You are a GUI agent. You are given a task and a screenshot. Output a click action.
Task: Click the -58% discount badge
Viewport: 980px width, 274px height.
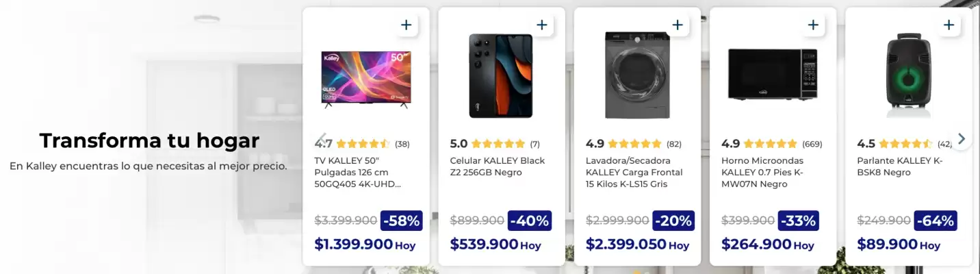(x=401, y=221)
